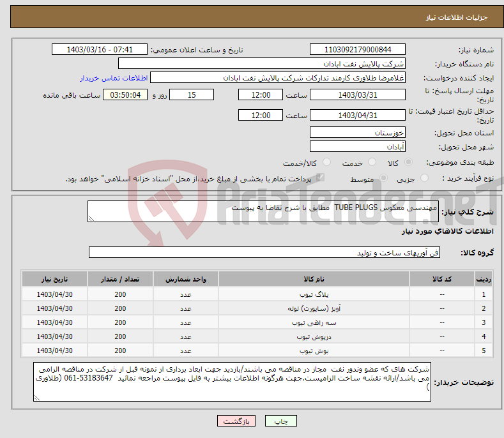
Task: Select the کالا/خدمت radio button
Action: [326, 162]
